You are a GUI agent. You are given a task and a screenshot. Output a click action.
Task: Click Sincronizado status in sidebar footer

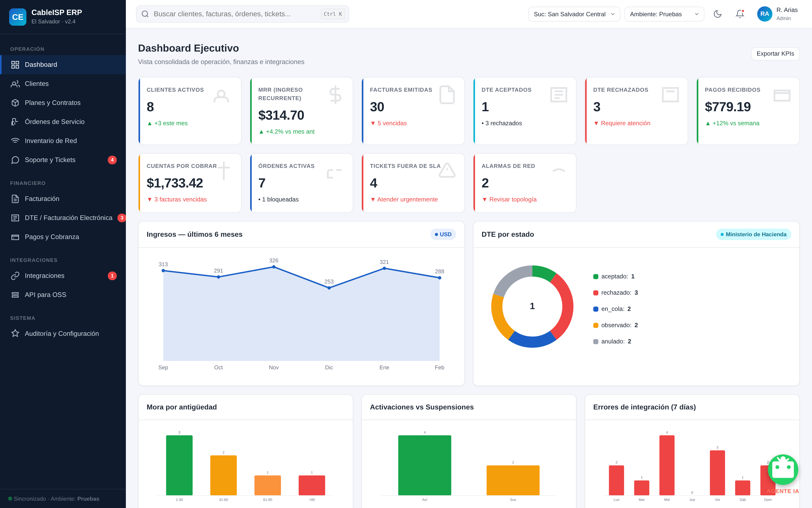tap(54, 499)
